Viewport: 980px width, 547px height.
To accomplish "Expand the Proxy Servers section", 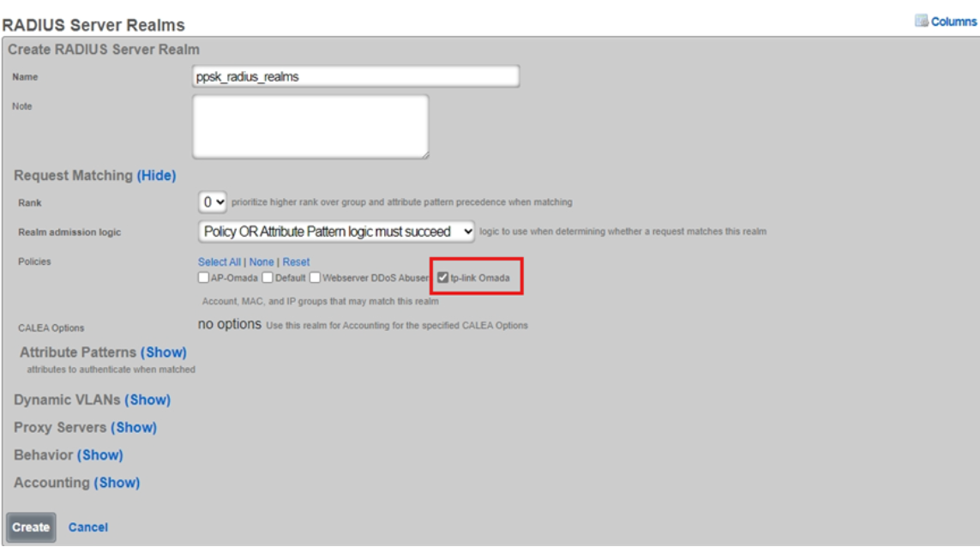I will click(x=134, y=428).
